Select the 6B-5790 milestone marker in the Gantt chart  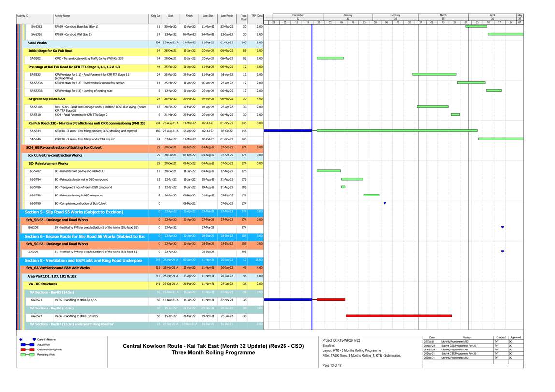coord(384,203)
